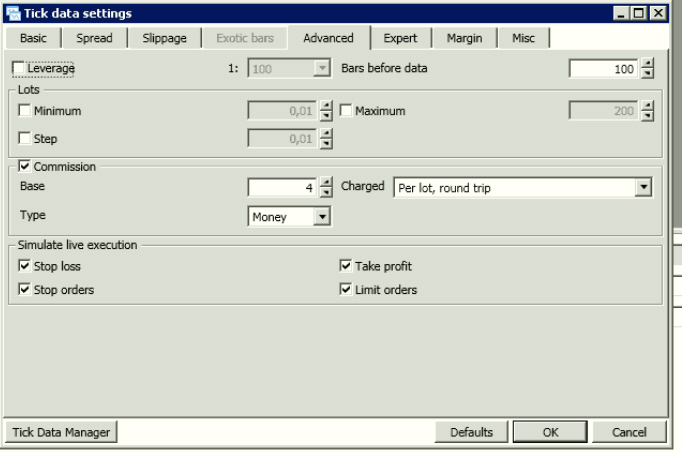Switch to the Basic tab
Screen dimensions: 682x453
coord(33,38)
